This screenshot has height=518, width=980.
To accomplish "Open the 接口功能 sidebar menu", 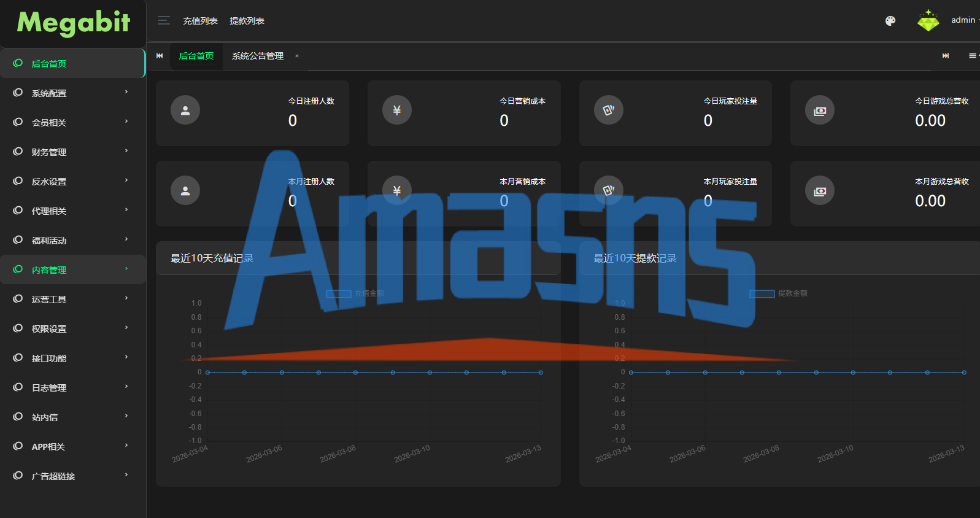I will click(72, 358).
